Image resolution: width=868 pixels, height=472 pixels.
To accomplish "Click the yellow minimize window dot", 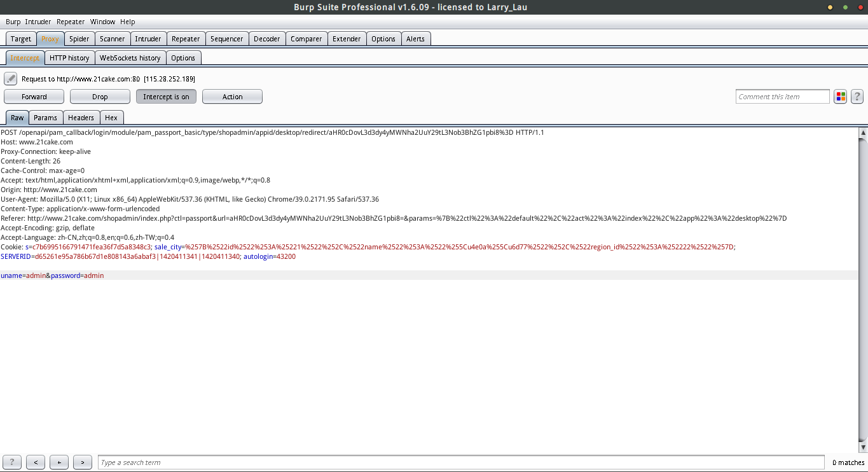I will click(x=830, y=7).
